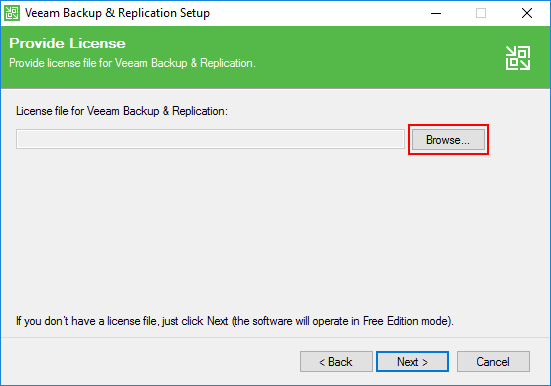Image resolution: width=551 pixels, height=386 pixels.
Task: Click the Veeam app icon in title bar
Action: click(12, 13)
